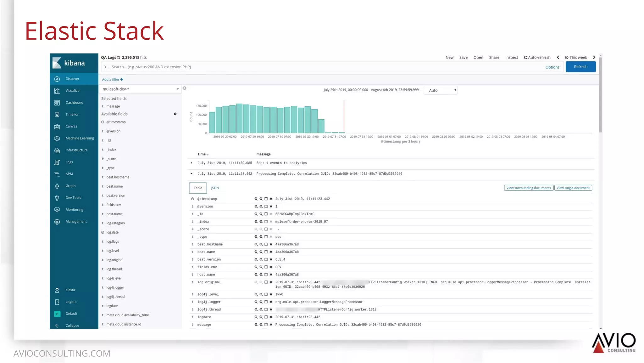
Task: Filter for @timestamp value magnifier plus
Action: (256, 199)
